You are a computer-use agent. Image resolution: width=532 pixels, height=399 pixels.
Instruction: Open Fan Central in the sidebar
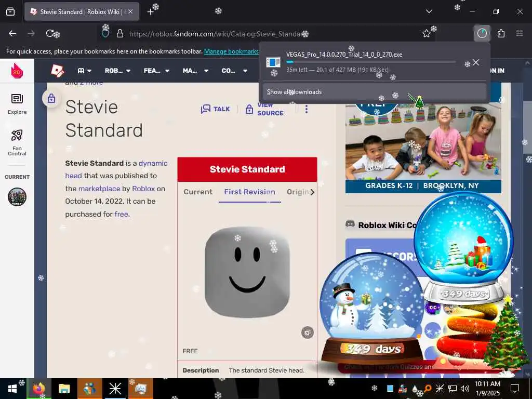(x=17, y=142)
